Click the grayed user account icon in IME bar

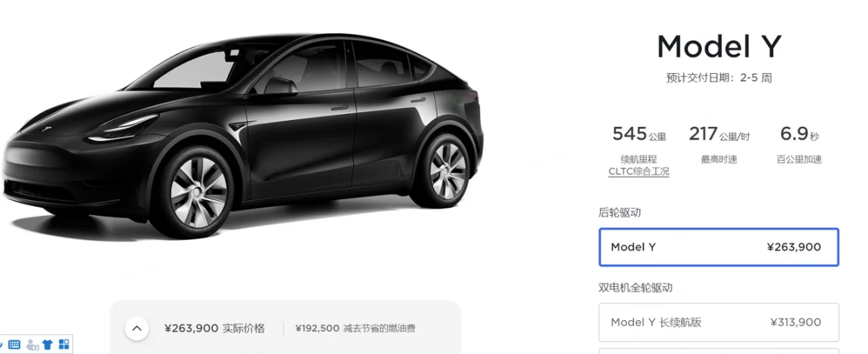coord(32,344)
